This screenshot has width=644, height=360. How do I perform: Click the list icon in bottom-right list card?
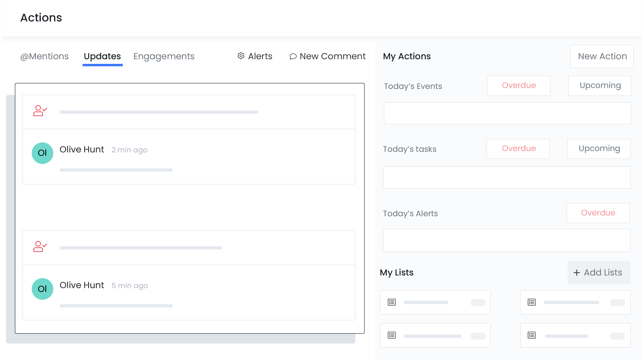pyautogui.click(x=531, y=335)
